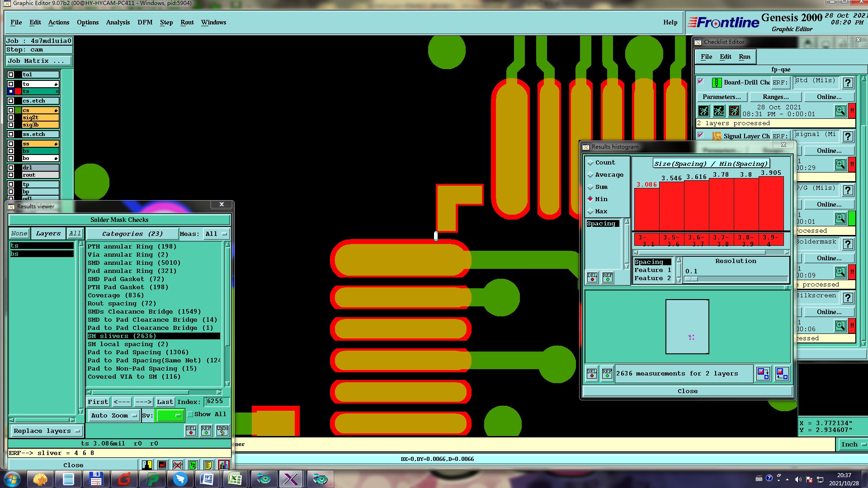Select the Max radio option

pyautogui.click(x=590, y=211)
